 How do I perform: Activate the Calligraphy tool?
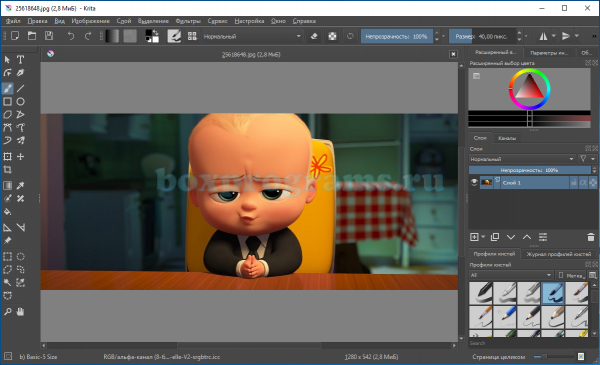(20, 73)
